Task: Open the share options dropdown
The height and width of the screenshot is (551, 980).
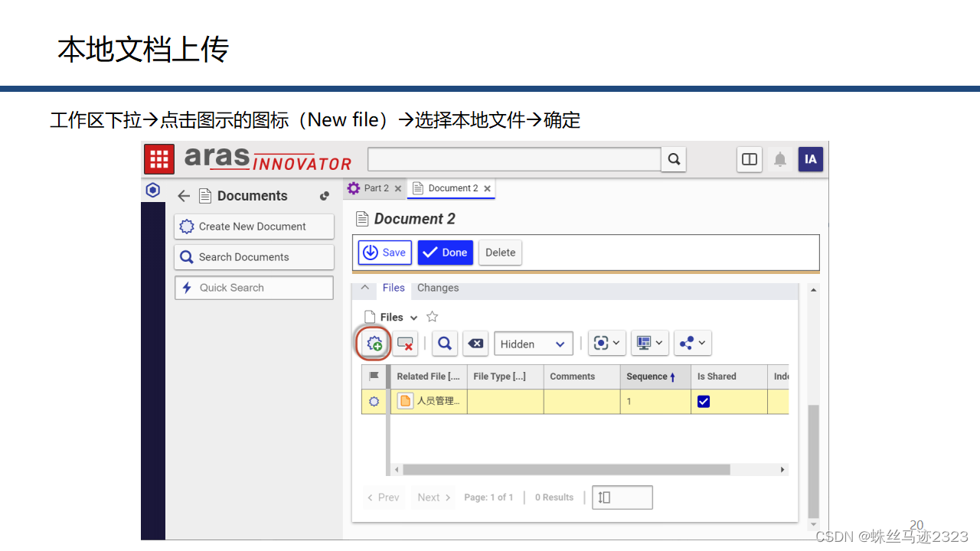Action: 692,343
